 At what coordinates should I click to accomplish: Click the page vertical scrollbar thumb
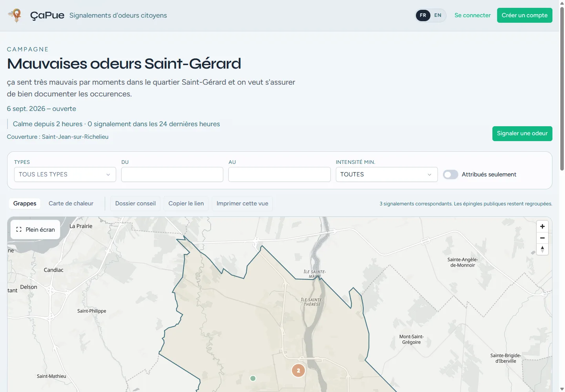[562, 88]
